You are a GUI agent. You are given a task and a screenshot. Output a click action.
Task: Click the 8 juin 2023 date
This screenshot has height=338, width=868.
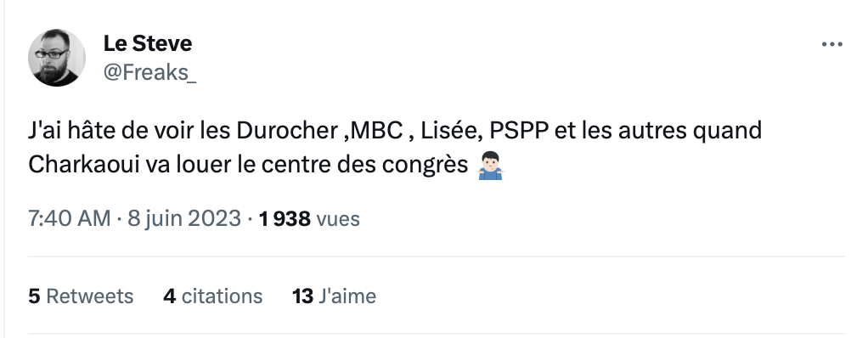(x=184, y=218)
